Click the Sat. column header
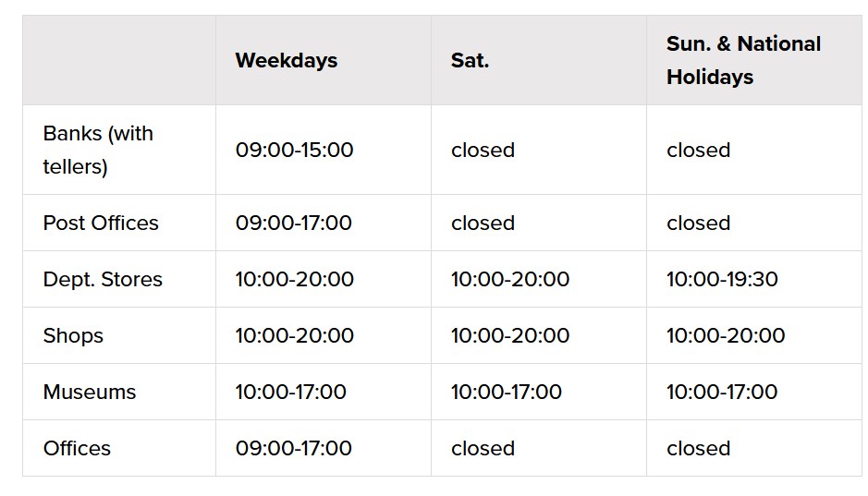 pyautogui.click(x=471, y=61)
